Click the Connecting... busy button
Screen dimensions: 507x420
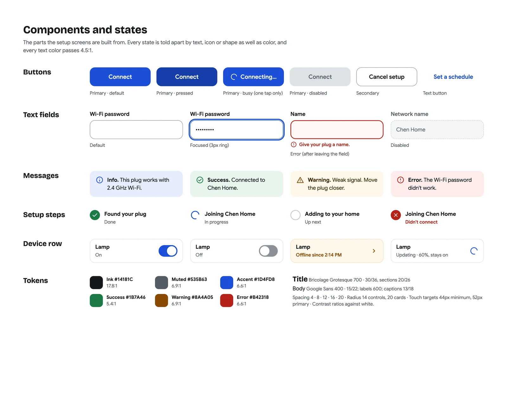tap(253, 77)
